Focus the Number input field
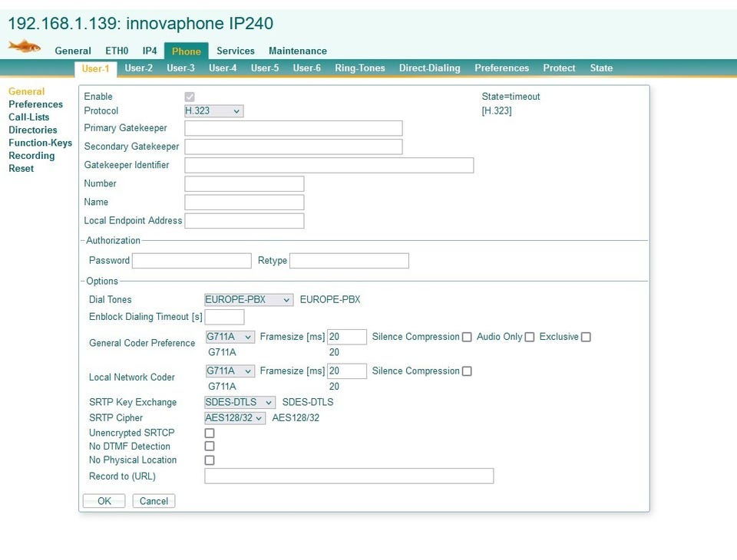737x560 pixels. [x=244, y=183]
